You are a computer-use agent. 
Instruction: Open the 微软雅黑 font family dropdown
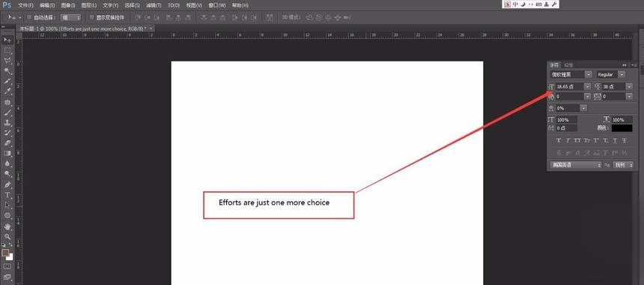click(x=571, y=74)
